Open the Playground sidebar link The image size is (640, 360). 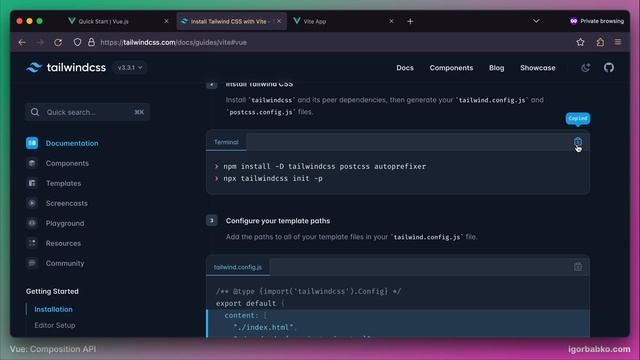click(x=65, y=223)
